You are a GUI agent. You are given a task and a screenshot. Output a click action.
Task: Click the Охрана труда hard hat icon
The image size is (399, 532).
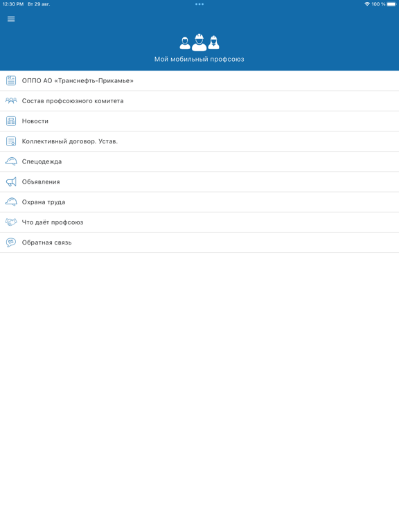[x=11, y=202]
